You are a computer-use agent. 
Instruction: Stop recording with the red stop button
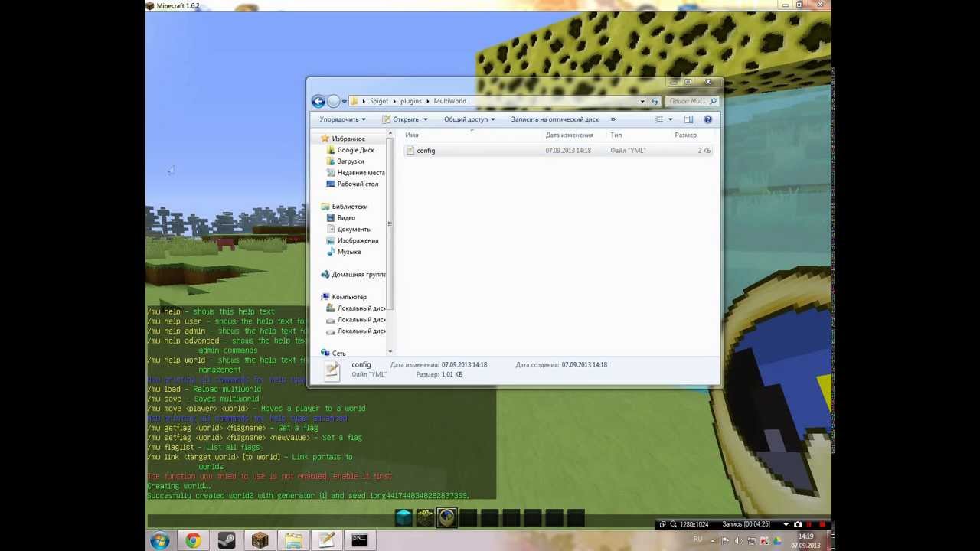point(822,524)
